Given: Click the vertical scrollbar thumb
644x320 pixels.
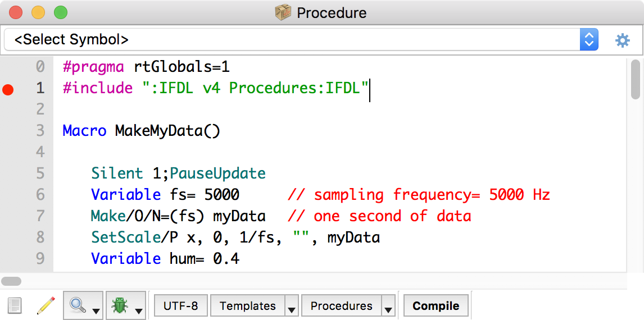Looking at the screenshot, I should click(636, 79).
